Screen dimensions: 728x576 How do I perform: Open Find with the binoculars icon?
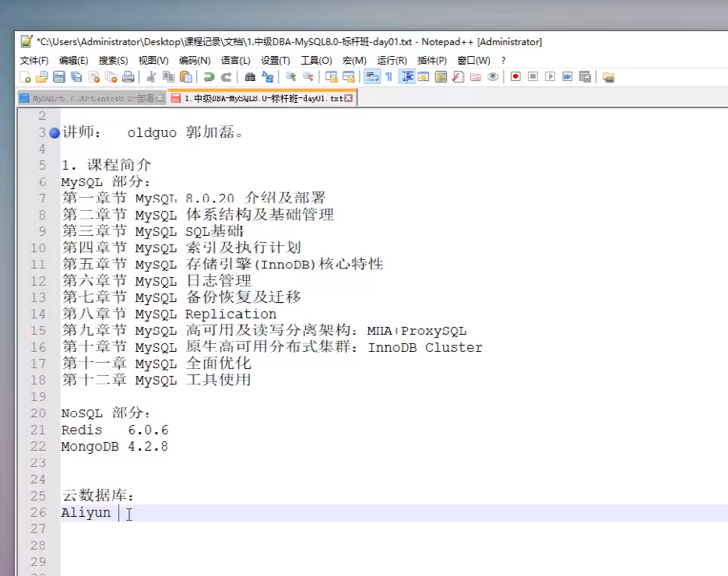[250, 77]
